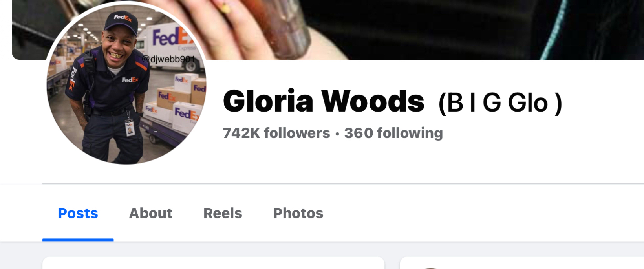The image size is (644, 269).
Task: Click the blue underline beneath Posts
Action: 78,240
